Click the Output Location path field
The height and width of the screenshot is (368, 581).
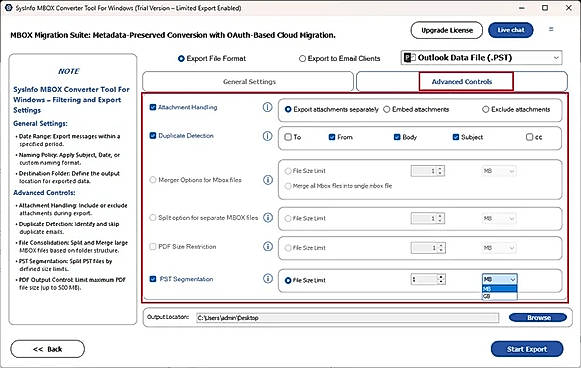click(x=347, y=318)
